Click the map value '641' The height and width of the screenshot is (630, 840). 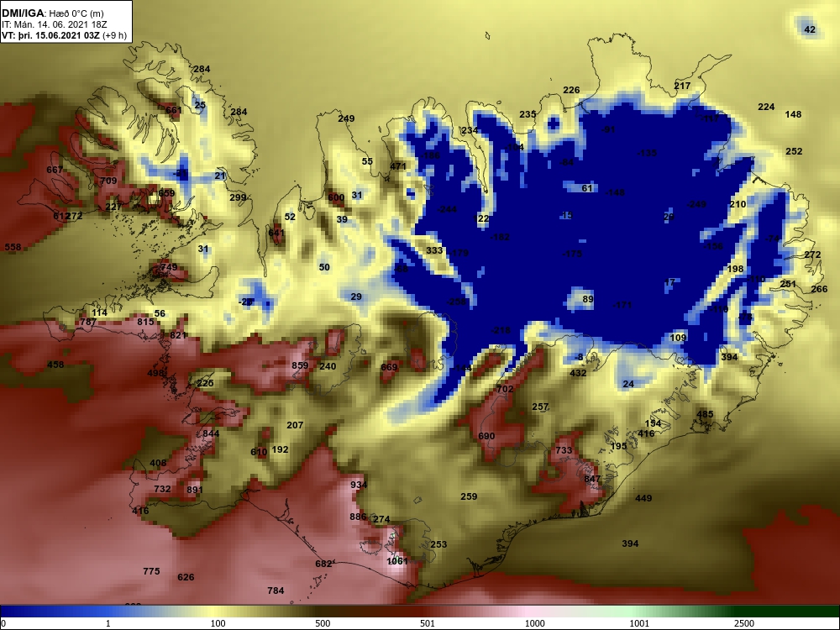[276, 233]
